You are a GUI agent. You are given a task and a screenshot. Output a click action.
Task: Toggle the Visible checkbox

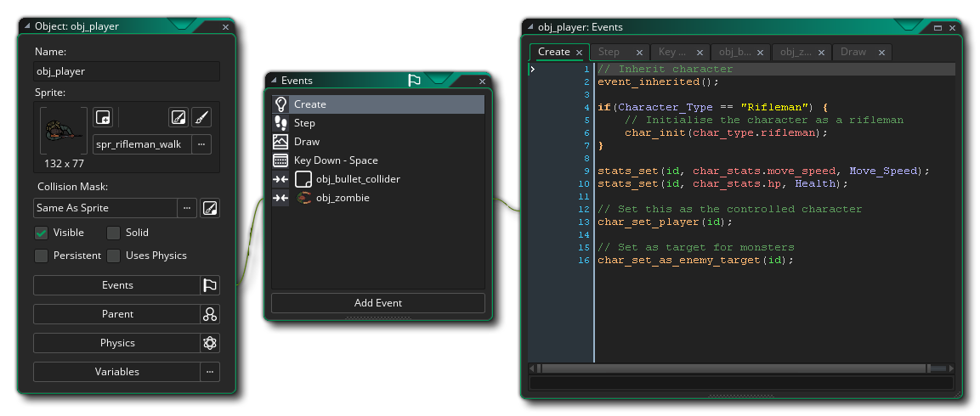[x=41, y=233]
